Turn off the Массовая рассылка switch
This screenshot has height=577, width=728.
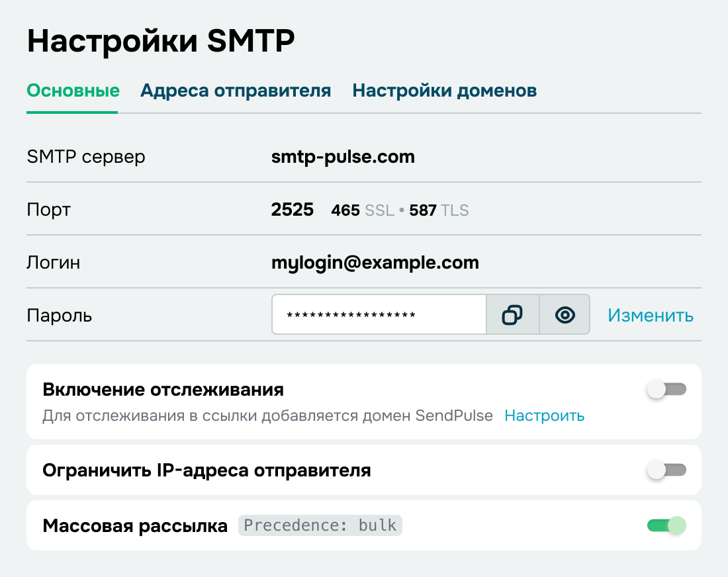point(666,525)
